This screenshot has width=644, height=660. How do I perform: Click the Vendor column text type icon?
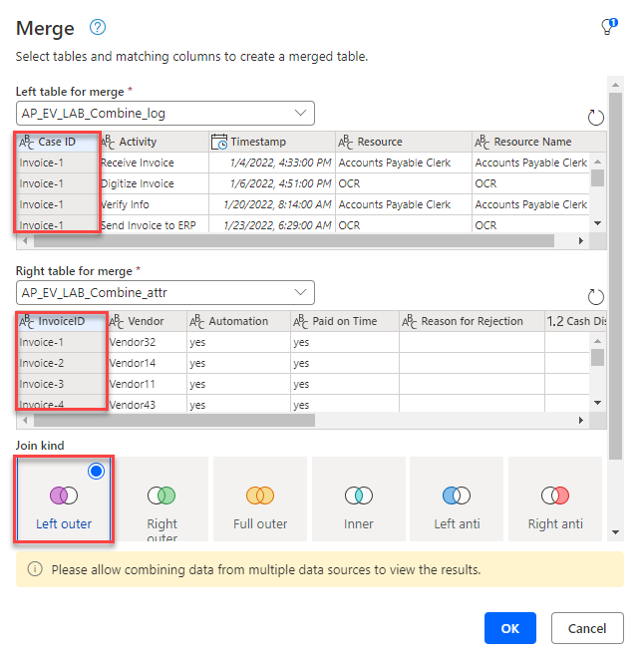(117, 322)
